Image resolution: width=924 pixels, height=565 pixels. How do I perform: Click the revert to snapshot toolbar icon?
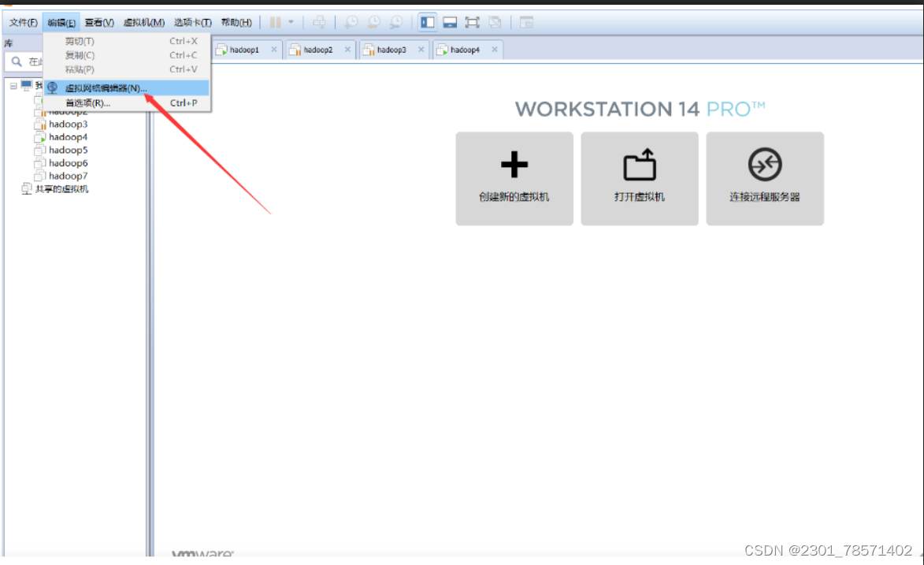pyautogui.click(x=373, y=22)
